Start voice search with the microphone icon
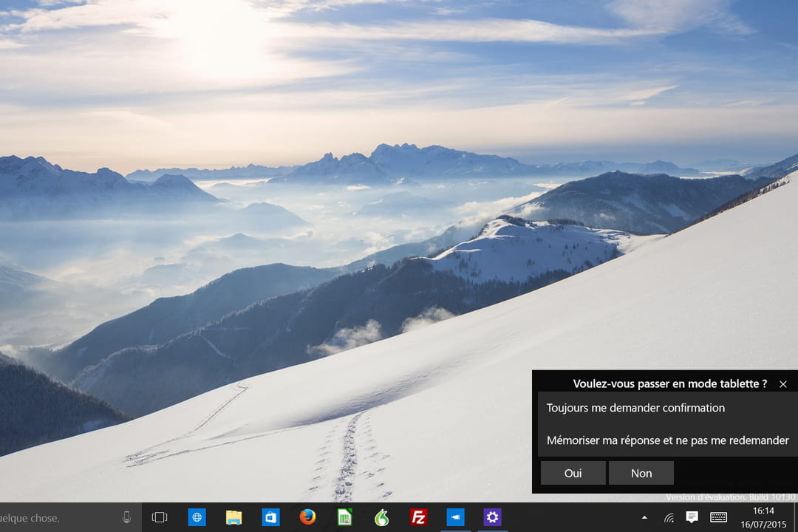Screen dimensions: 798x532 coord(125,517)
